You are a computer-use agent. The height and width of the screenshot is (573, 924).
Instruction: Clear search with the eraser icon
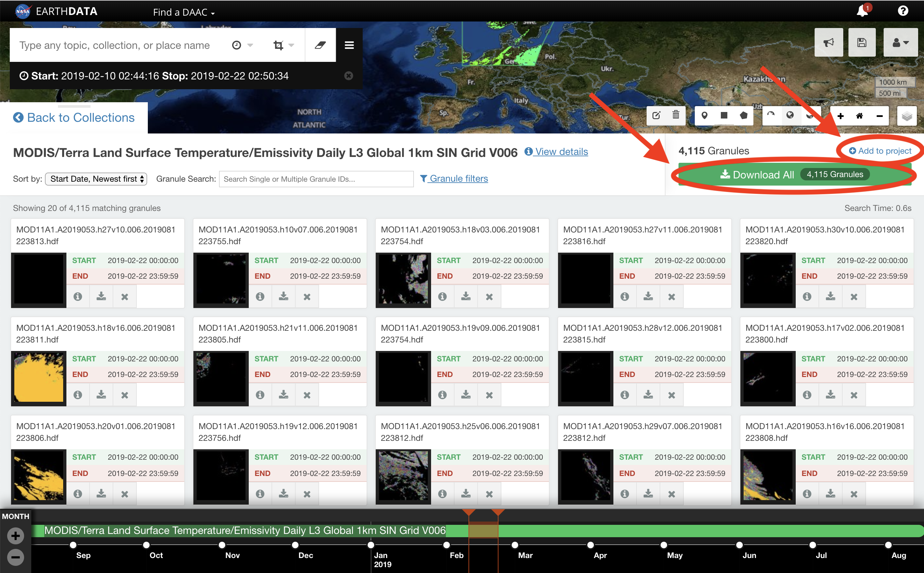tap(320, 45)
